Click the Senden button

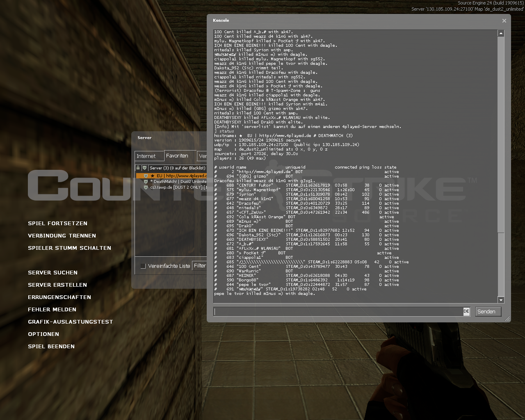point(488,312)
